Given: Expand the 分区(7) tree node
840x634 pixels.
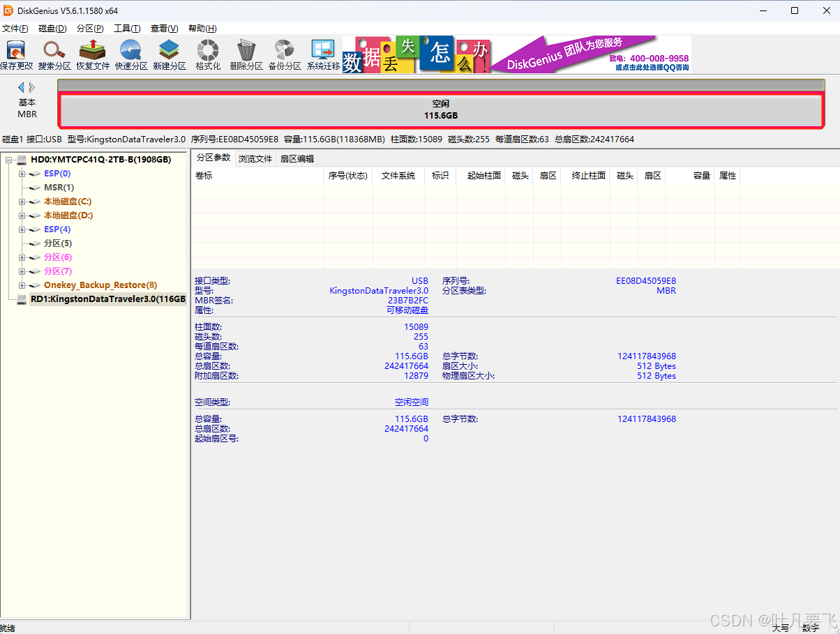Looking at the screenshot, I should 22,271.
